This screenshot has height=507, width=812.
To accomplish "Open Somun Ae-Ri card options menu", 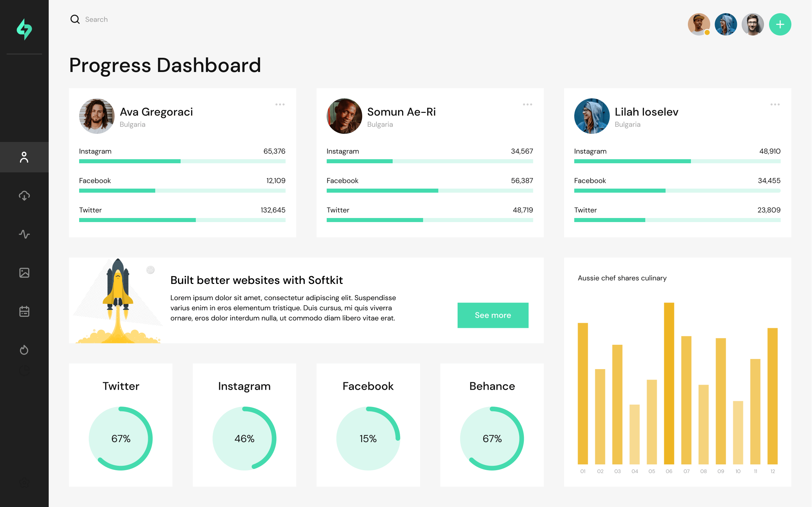I will tap(527, 104).
